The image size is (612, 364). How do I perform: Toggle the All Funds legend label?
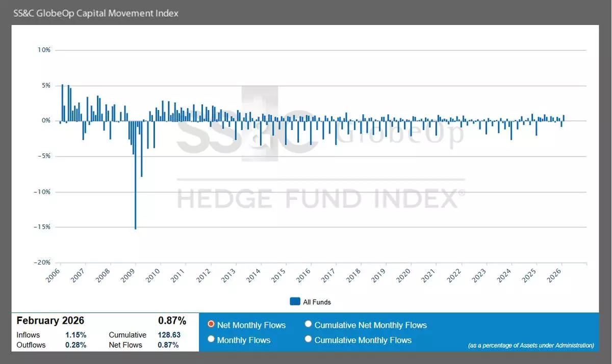[x=317, y=302]
